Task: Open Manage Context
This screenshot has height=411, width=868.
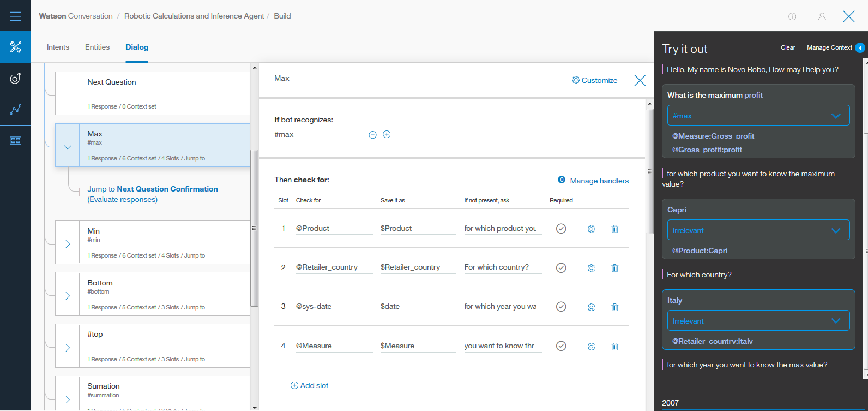Action: point(829,47)
